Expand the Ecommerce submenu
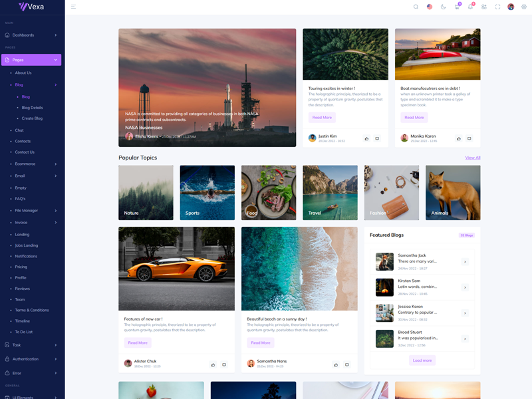 33,164
